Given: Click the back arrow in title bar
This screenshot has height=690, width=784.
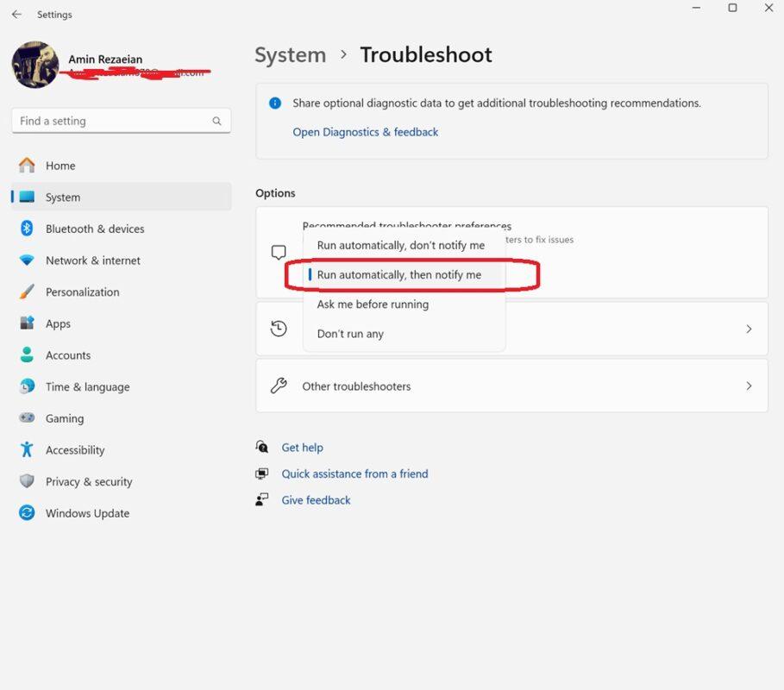Looking at the screenshot, I should pos(16,15).
